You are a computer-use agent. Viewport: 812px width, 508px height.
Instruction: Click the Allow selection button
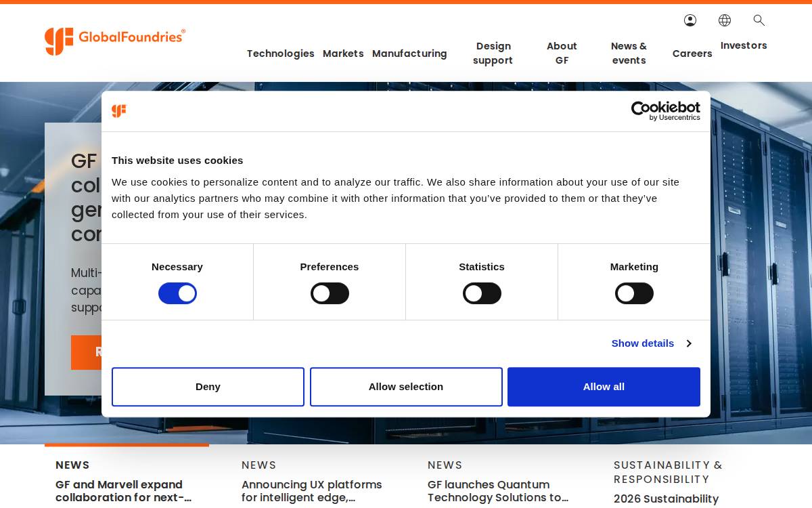click(406, 387)
